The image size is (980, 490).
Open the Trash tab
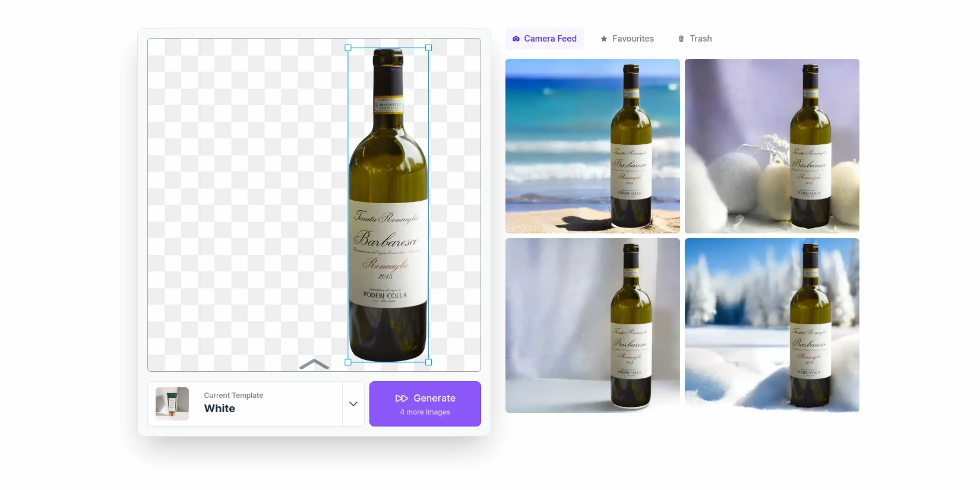coord(695,39)
